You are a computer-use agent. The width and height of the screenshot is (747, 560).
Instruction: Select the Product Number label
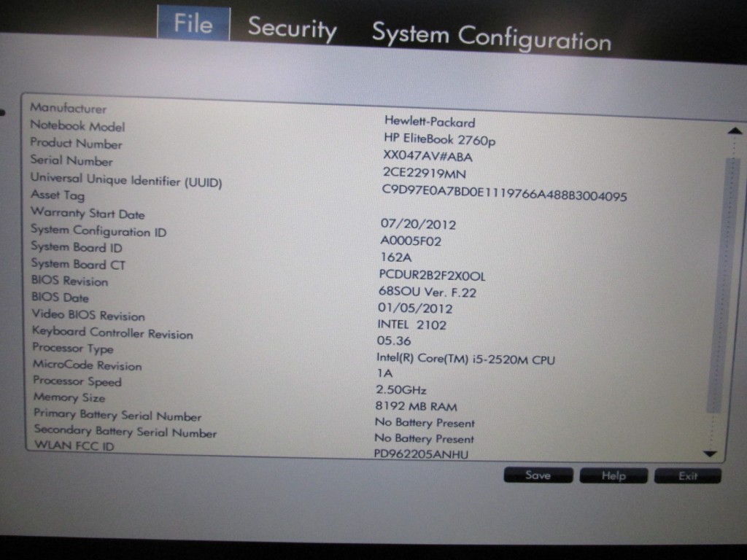76,143
